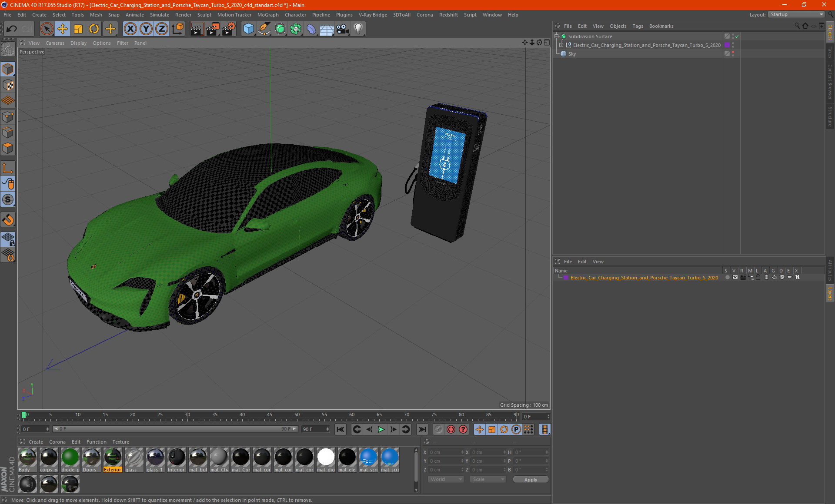Click the Apply button
Viewport: 835px width, 504px height.
point(531,480)
